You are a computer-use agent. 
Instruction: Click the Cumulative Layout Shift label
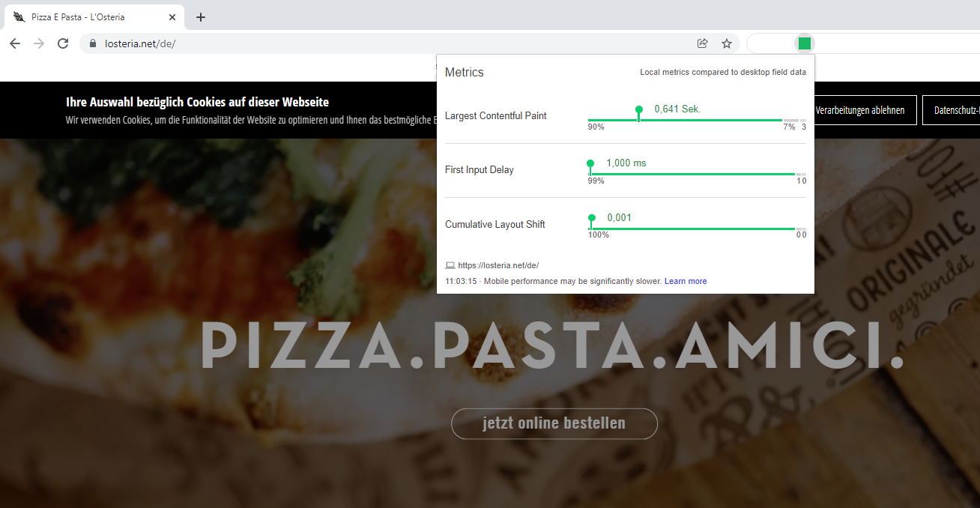495,224
